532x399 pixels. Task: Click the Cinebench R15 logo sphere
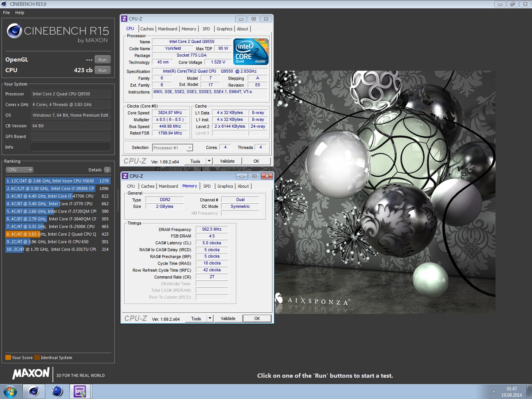point(14,31)
